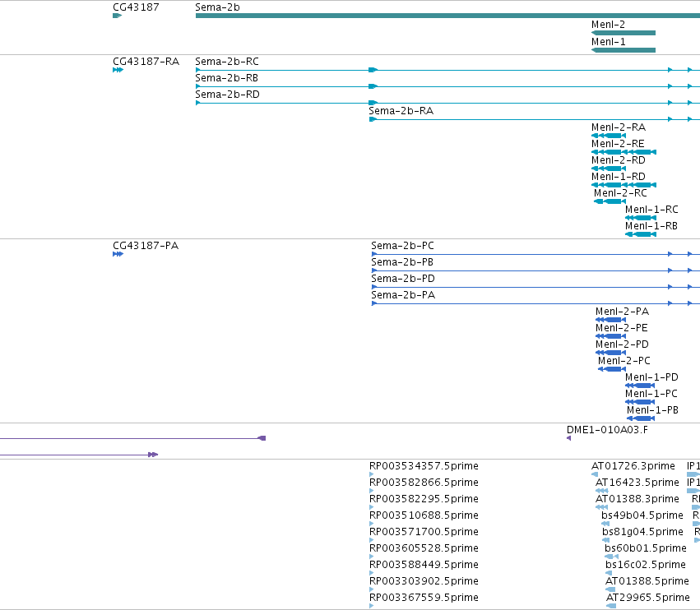Click the Menl-2-RA transcript glyph
The image size is (700, 610).
coord(609,136)
